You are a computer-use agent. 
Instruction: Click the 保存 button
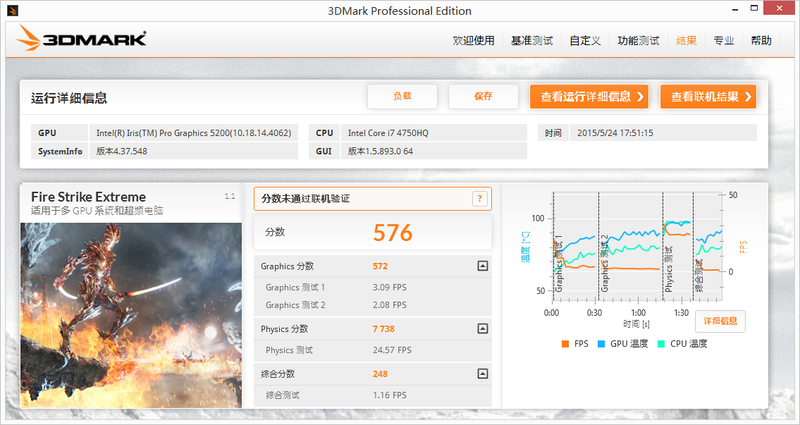pyautogui.click(x=483, y=96)
